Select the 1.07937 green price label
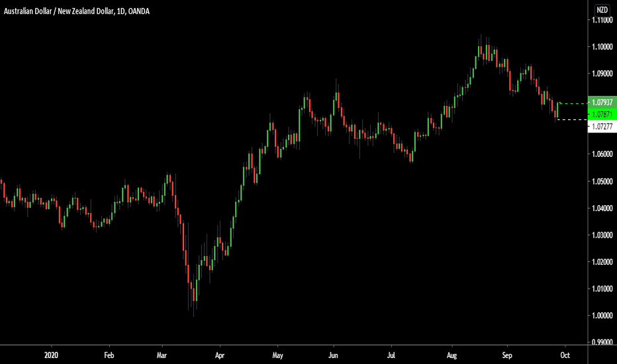Screen dimensions: 617x364 602,103
